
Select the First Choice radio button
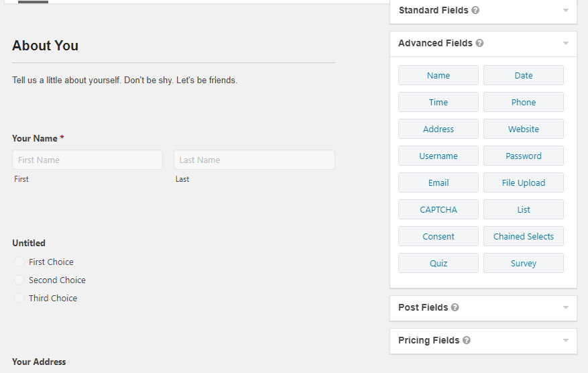tap(19, 262)
